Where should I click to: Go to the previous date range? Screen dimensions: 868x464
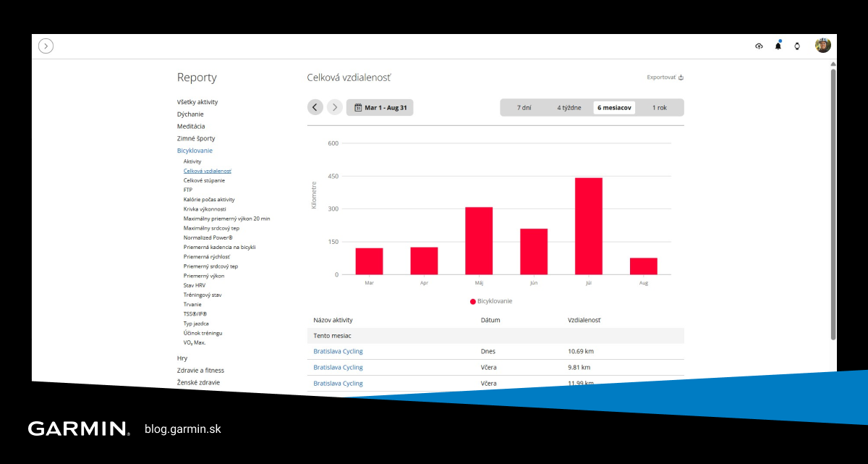point(315,108)
